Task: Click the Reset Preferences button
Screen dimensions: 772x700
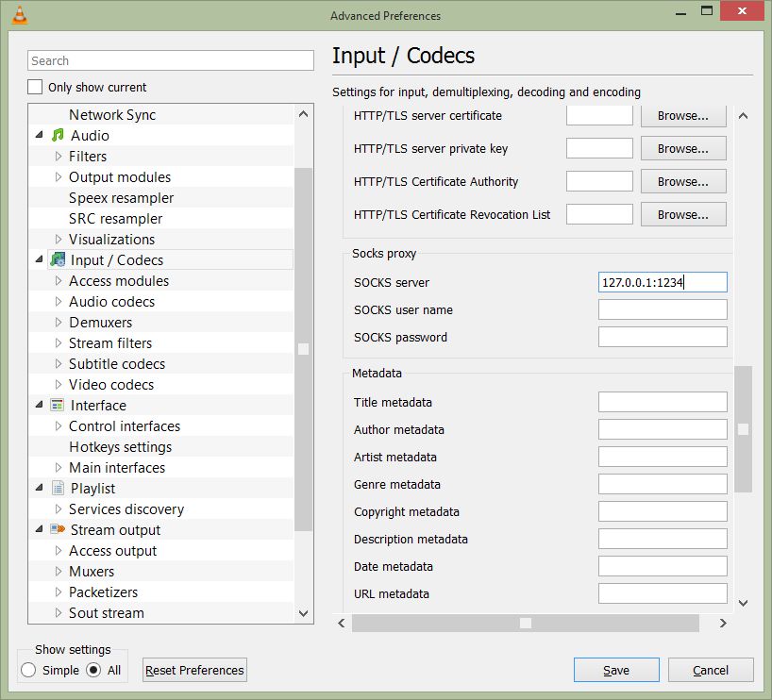Action: click(194, 670)
